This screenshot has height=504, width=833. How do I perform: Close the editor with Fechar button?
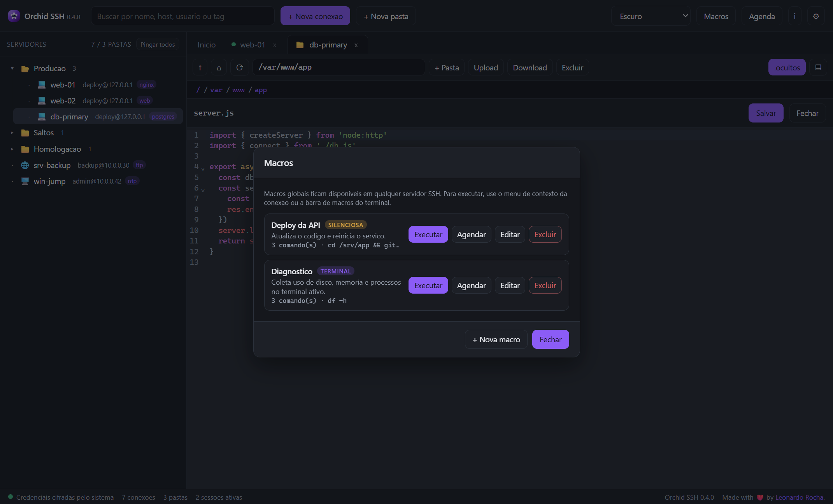point(807,113)
